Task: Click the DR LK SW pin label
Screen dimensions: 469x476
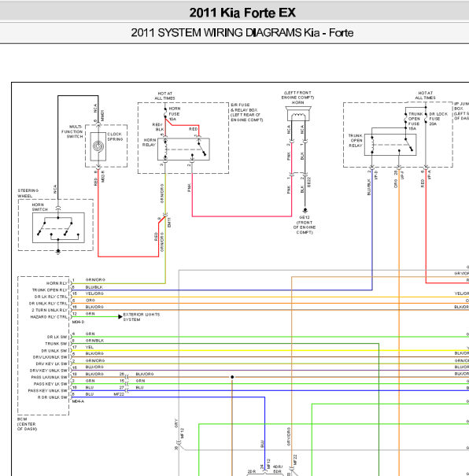Action: coord(57,337)
